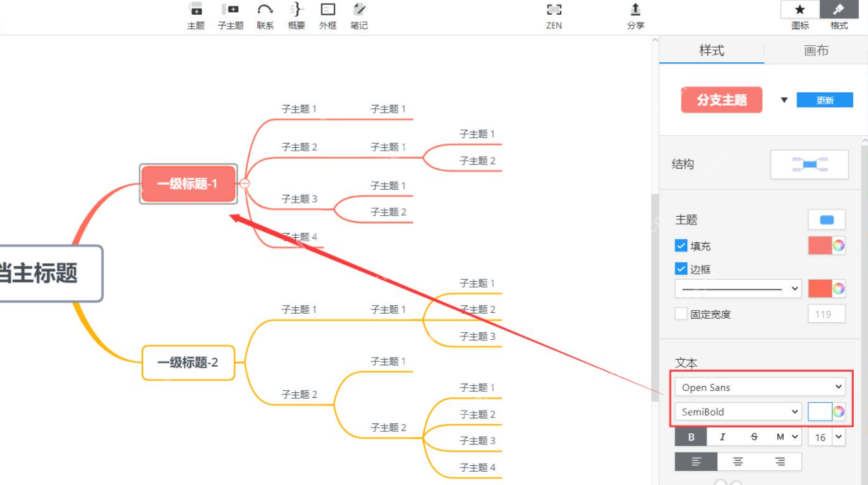Switch to the 画布 canvas tab
The width and height of the screenshot is (868, 485).
point(816,50)
